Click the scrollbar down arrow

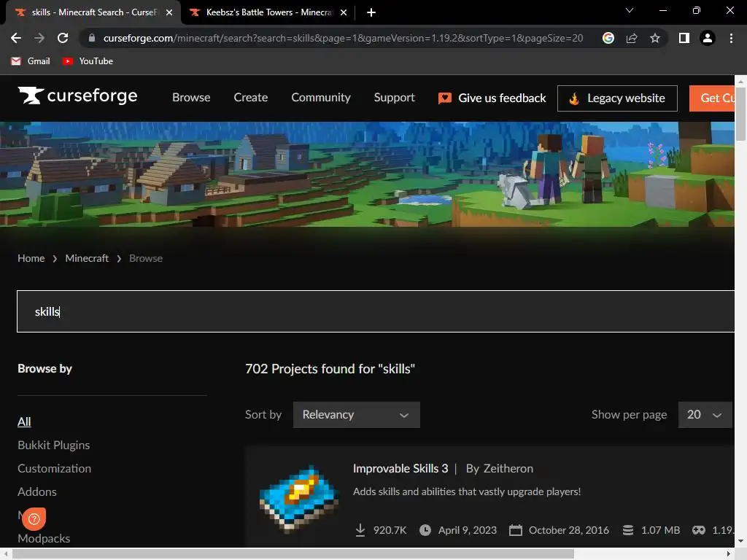click(x=740, y=541)
